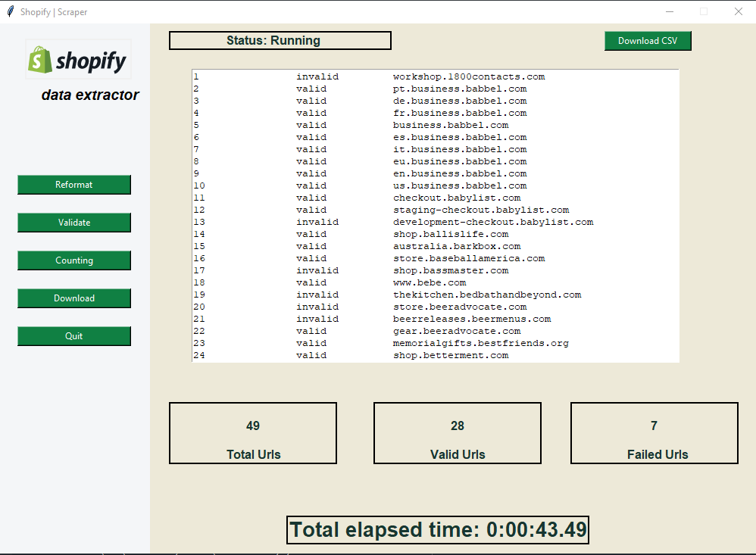Click the Shopify logo image
The height and width of the screenshot is (555, 756).
tap(78, 59)
